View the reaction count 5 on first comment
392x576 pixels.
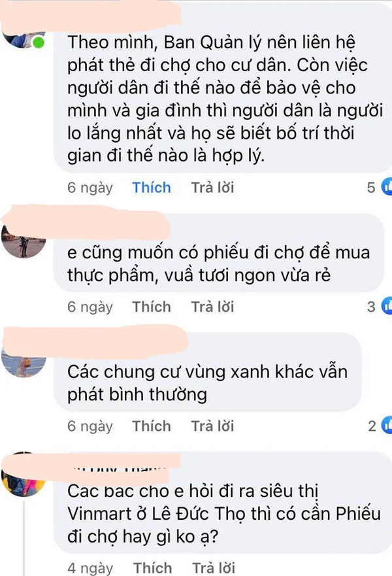tap(371, 188)
